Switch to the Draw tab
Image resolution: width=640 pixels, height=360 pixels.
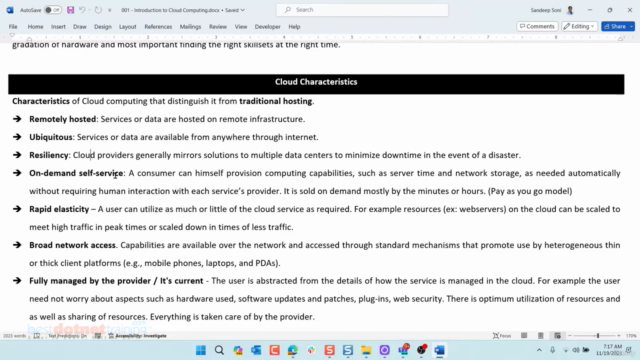(80, 27)
